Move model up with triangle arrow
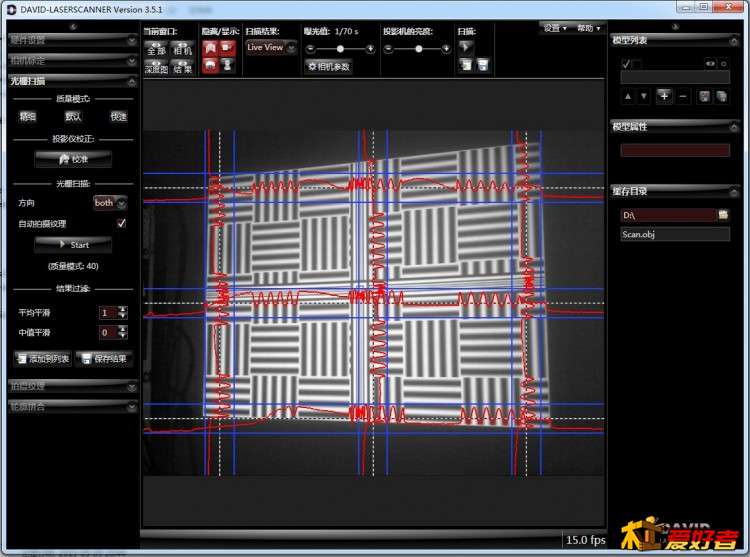The height and width of the screenshot is (557, 750). (628, 97)
